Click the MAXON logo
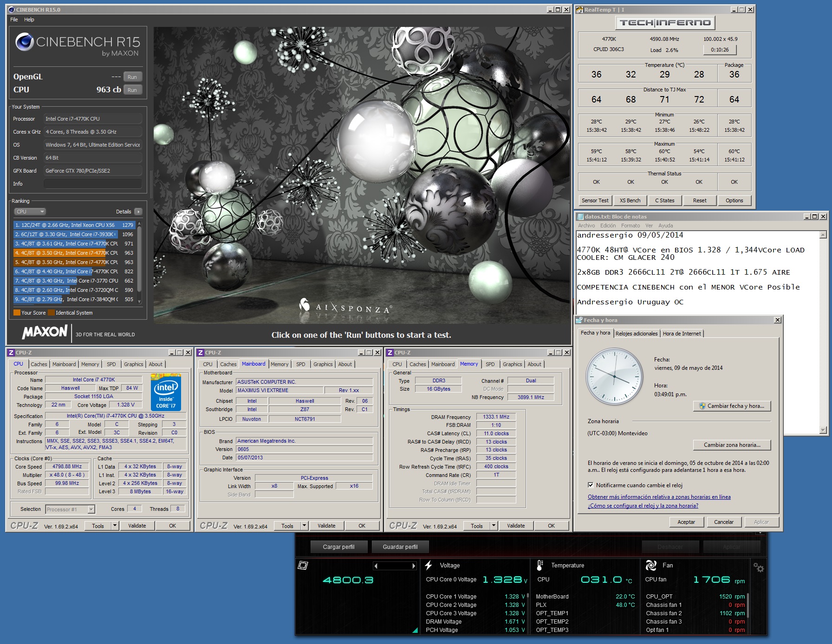 pos(45,332)
